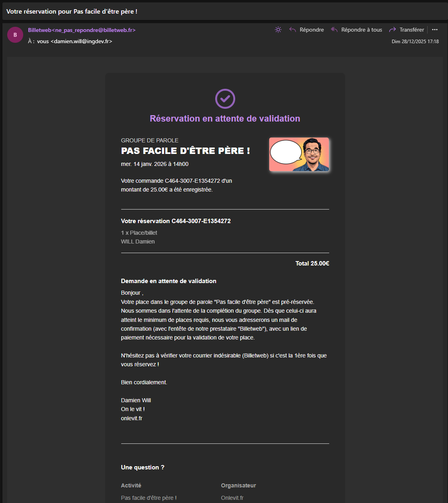Forward the email with Transférer

tap(406, 30)
